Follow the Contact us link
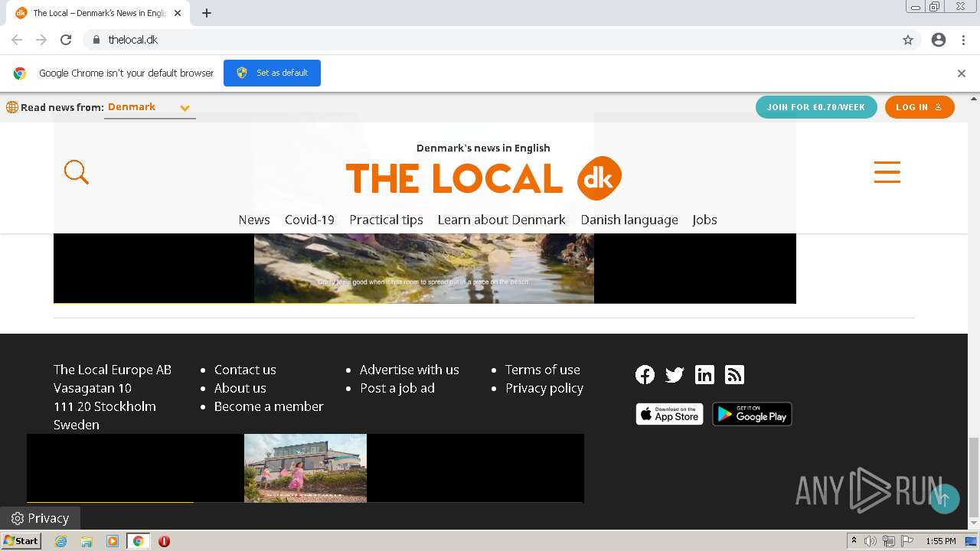 [245, 370]
